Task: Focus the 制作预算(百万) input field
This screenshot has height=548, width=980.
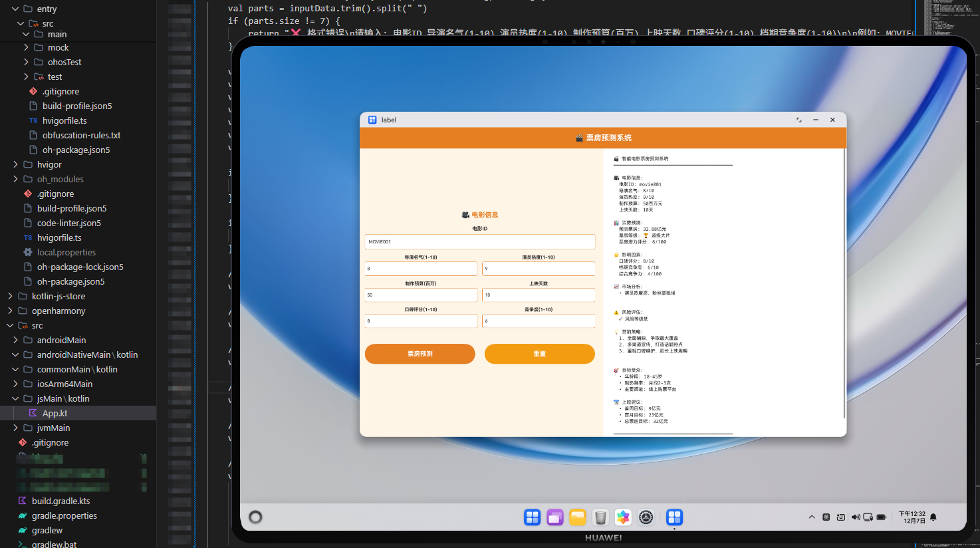Action: tap(421, 295)
